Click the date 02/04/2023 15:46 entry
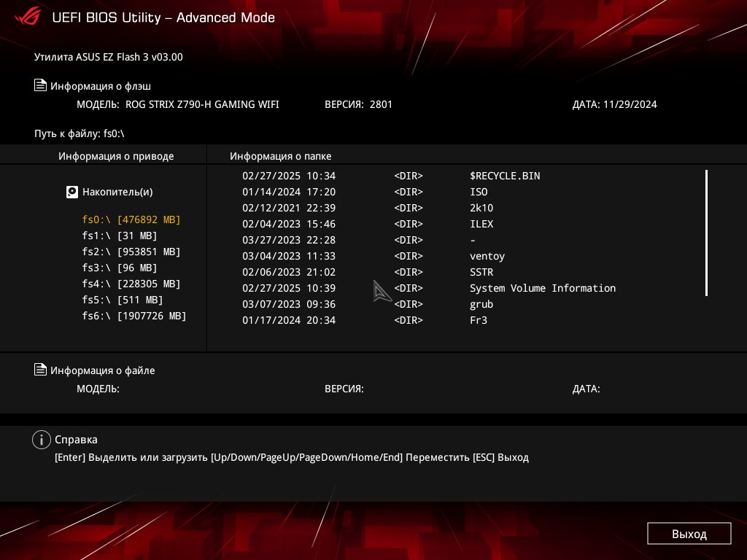Viewport: 747px width, 560px height. 289,224
